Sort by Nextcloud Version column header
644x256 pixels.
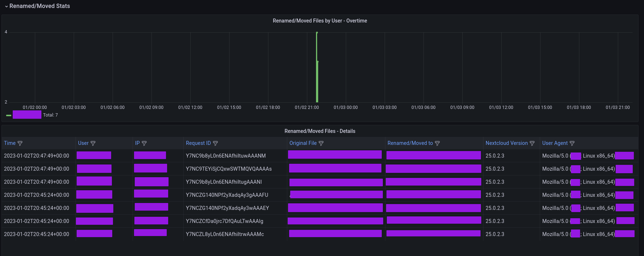506,143
